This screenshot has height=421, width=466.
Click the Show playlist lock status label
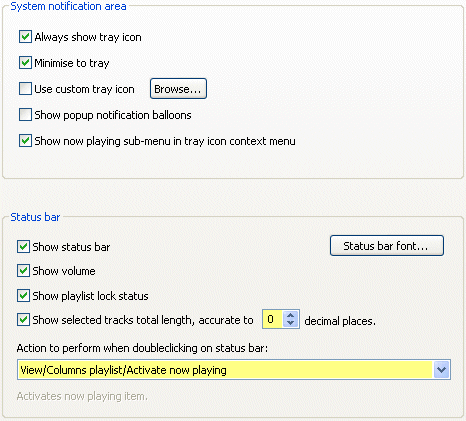pos(90,296)
